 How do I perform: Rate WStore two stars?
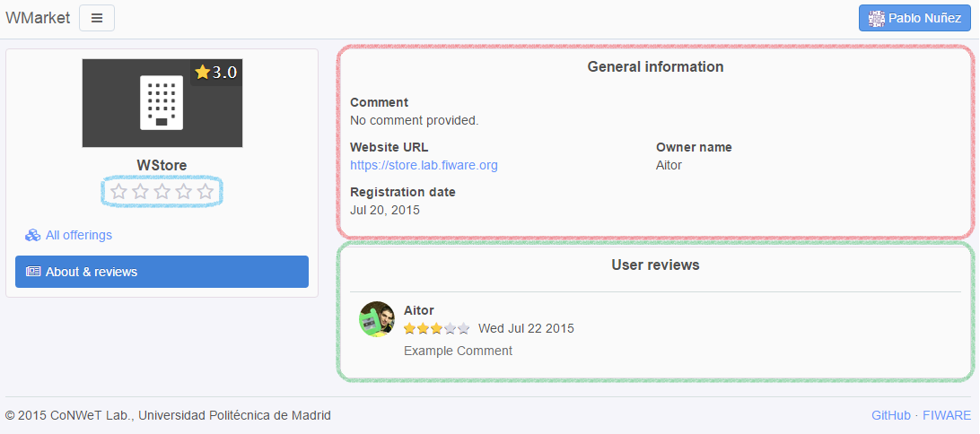pos(141,192)
